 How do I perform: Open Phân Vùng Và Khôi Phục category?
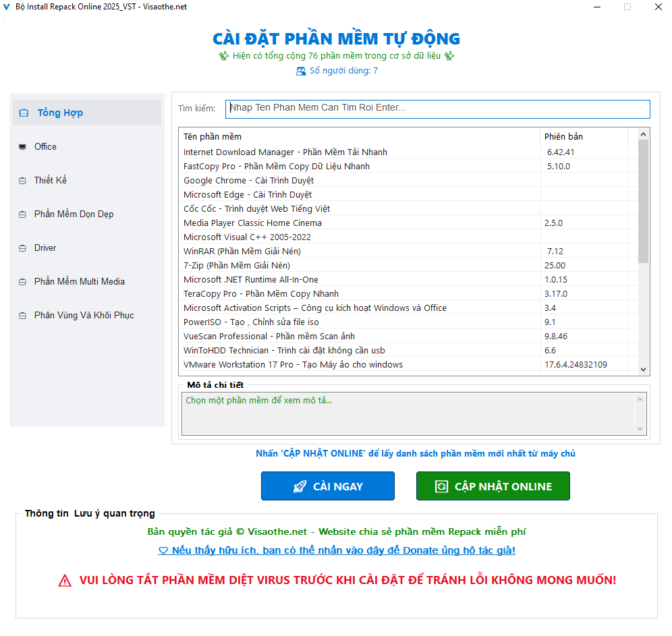87,315
